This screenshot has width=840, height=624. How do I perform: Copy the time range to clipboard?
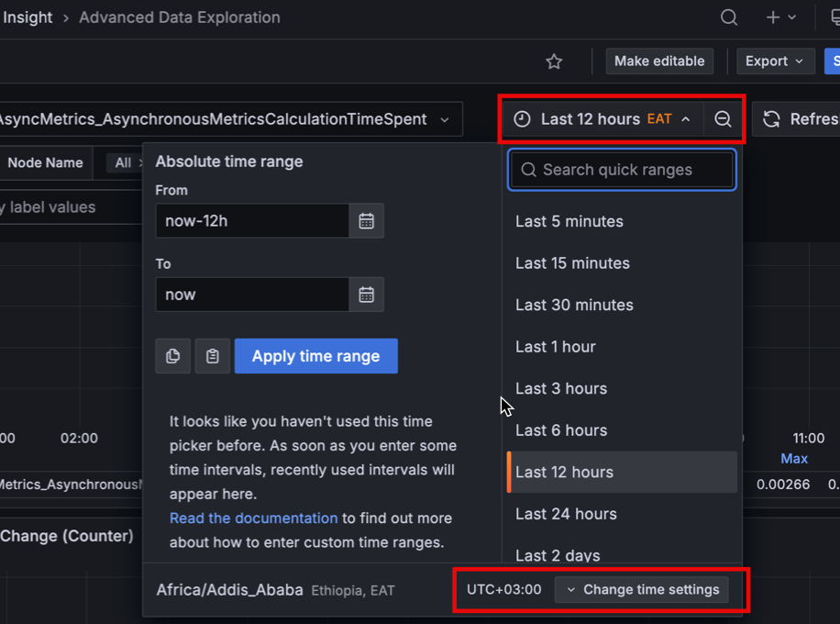click(x=173, y=356)
